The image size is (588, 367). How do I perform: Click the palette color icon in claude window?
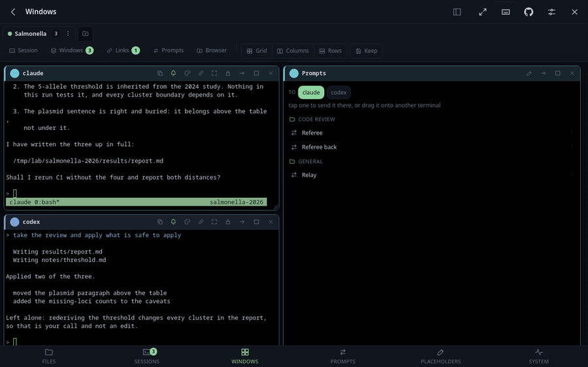tap(187, 74)
